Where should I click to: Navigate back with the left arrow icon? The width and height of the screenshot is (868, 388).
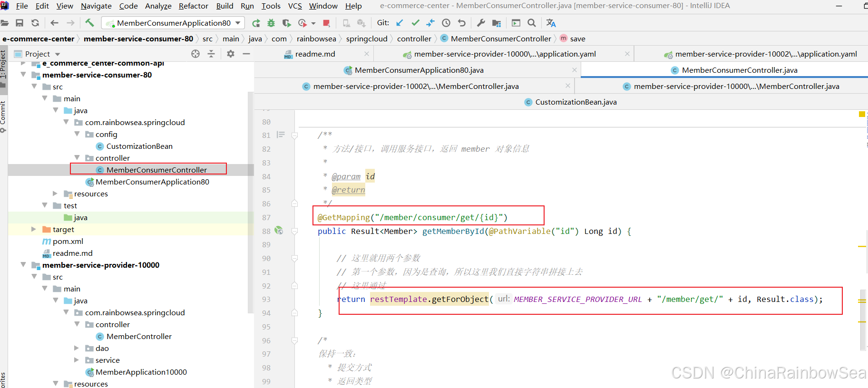pos(54,23)
